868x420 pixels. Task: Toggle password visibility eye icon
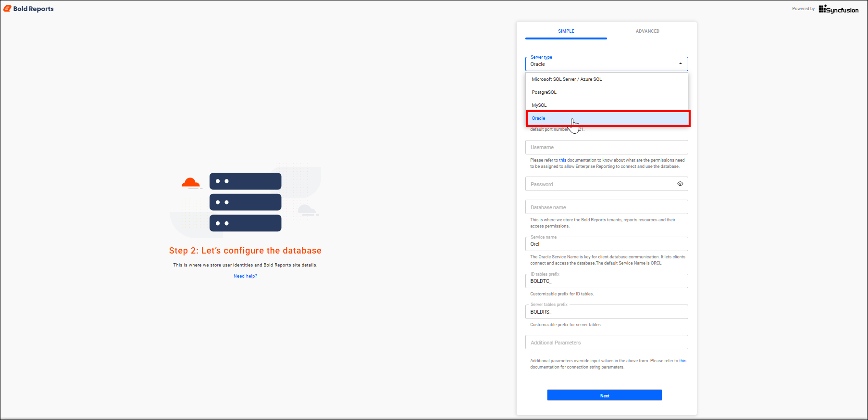(680, 184)
